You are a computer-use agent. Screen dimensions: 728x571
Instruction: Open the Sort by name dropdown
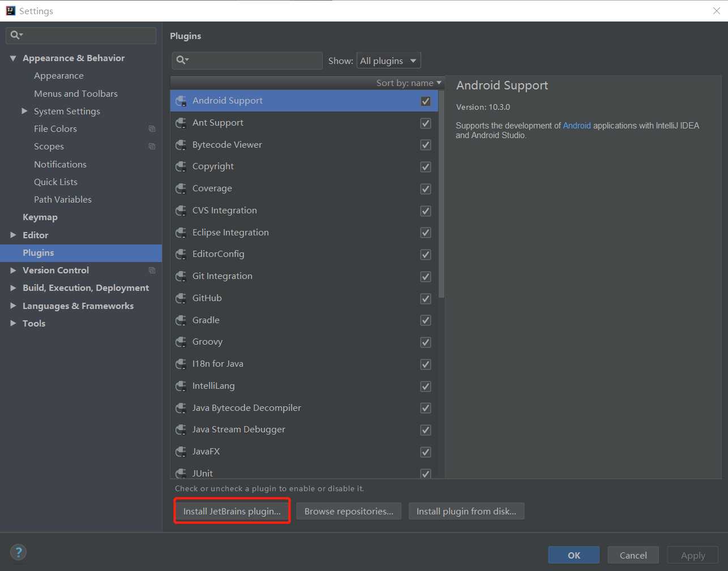pyautogui.click(x=409, y=83)
